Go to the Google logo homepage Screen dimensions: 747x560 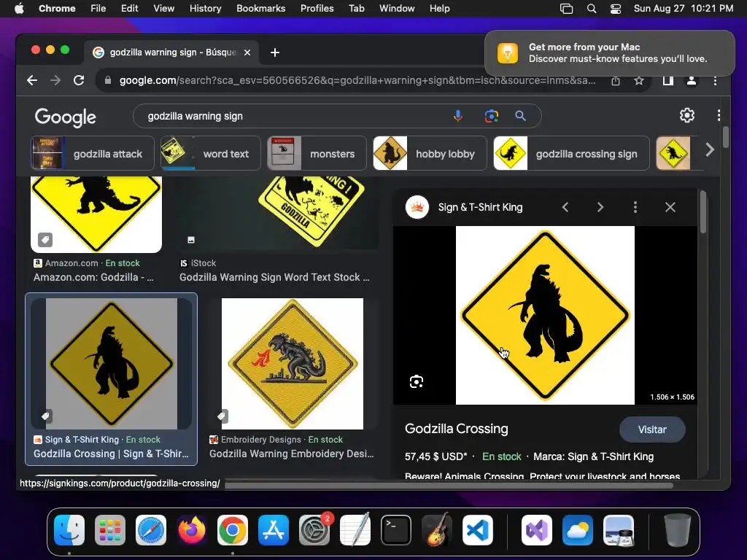click(x=65, y=117)
